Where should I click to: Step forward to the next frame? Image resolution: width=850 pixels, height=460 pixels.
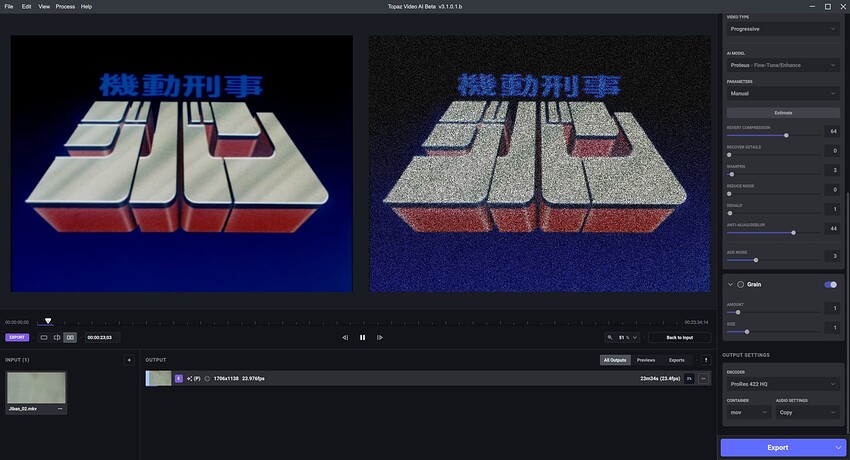380,338
